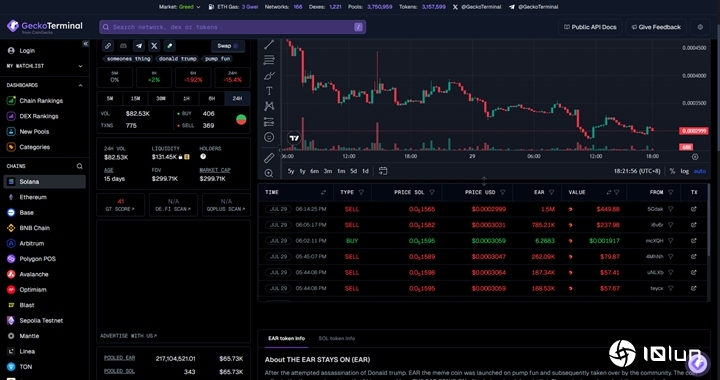Open the token's Telegram icon
This screenshot has width=720, height=380.
tap(139, 46)
